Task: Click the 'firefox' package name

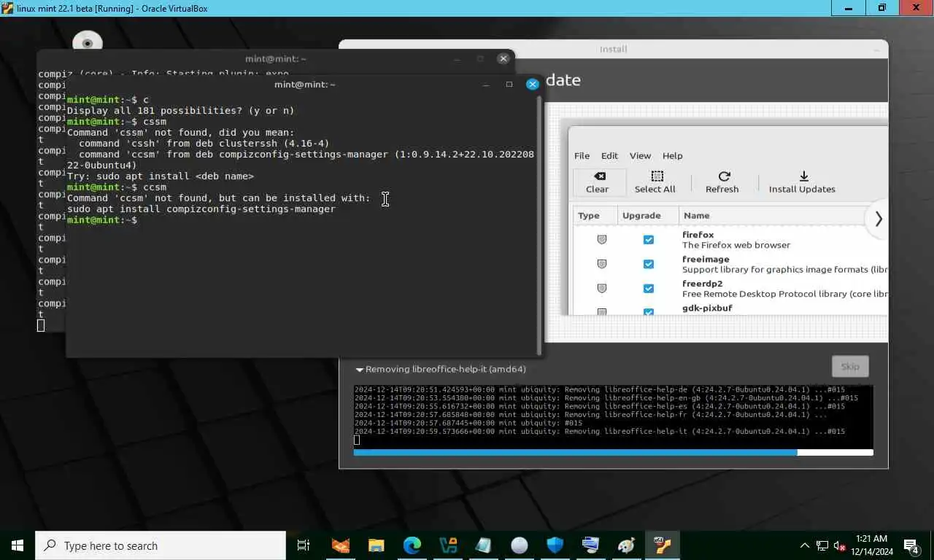Action: tap(698, 235)
